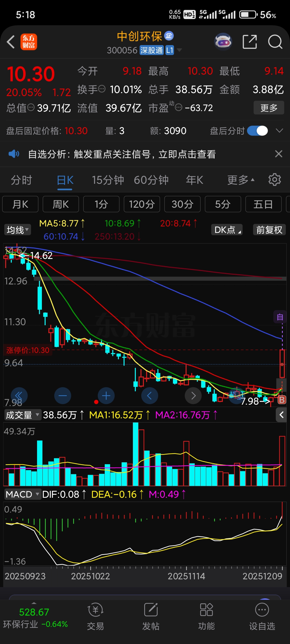This screenshot has width=290, height=644.
Task: Open 更多 period dropdown
Action: [241, 180]
